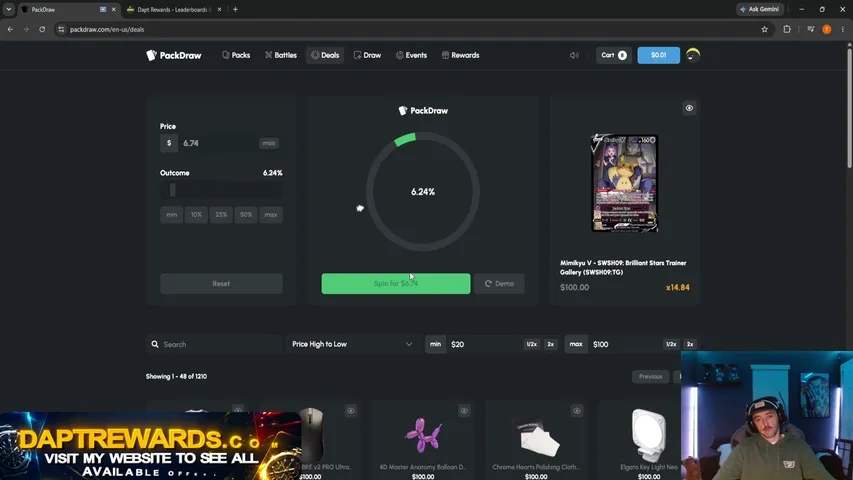Open browser extensions menu

click(787, 29)
